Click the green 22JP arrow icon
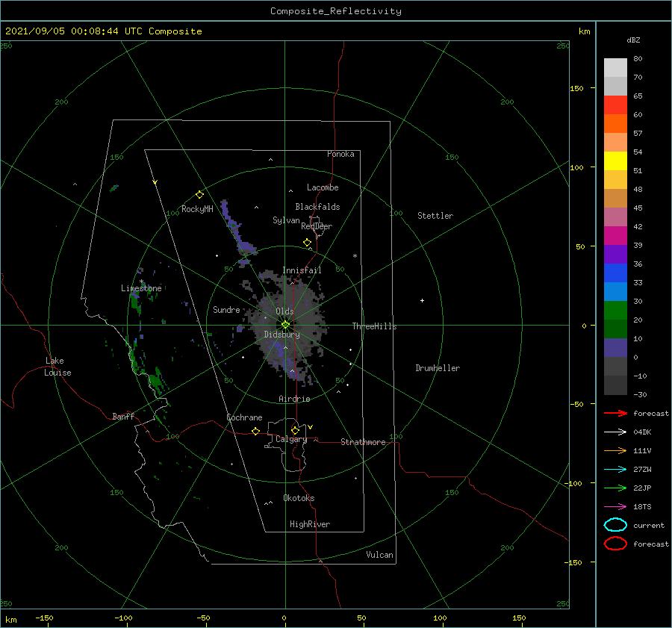 click(x=615, y=488)
